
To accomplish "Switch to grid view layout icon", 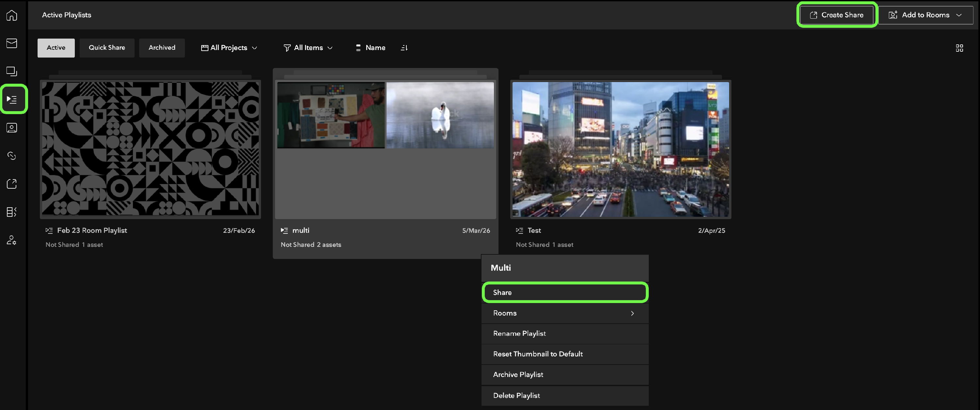I will click(959, 48).
